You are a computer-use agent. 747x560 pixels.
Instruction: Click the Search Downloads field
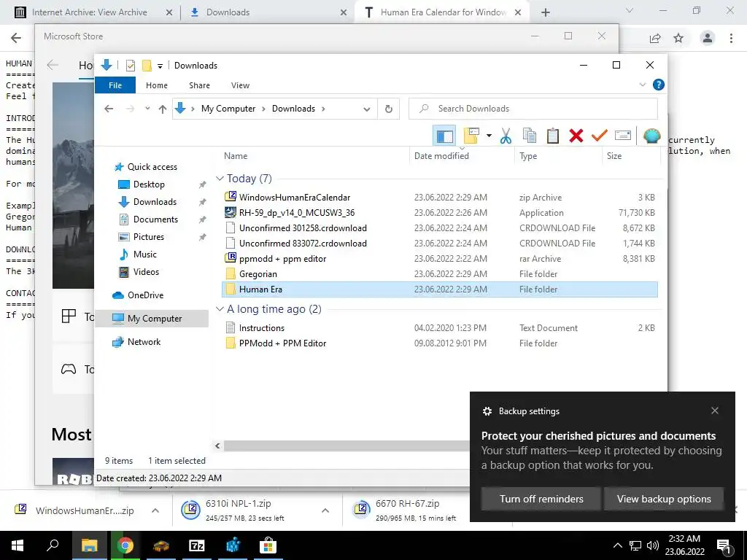click(533, 109)
